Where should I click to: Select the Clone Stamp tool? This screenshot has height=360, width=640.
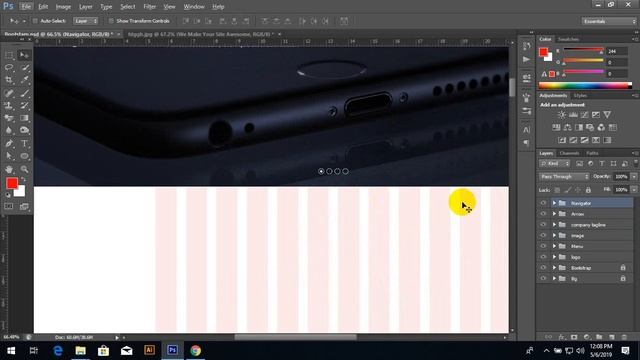[x=9, y=106]
